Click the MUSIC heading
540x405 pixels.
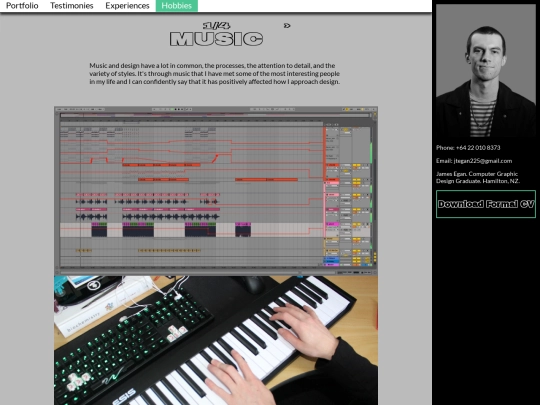point(216,39)
